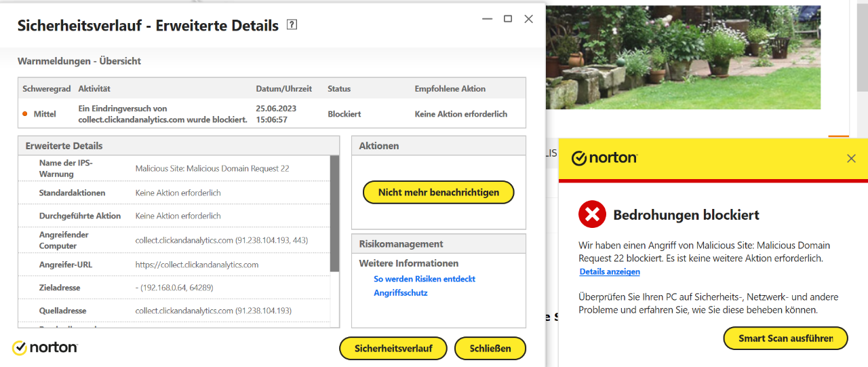Click Malicious Domain Request 22 value

pyautogui.click(x=212, y=168)
